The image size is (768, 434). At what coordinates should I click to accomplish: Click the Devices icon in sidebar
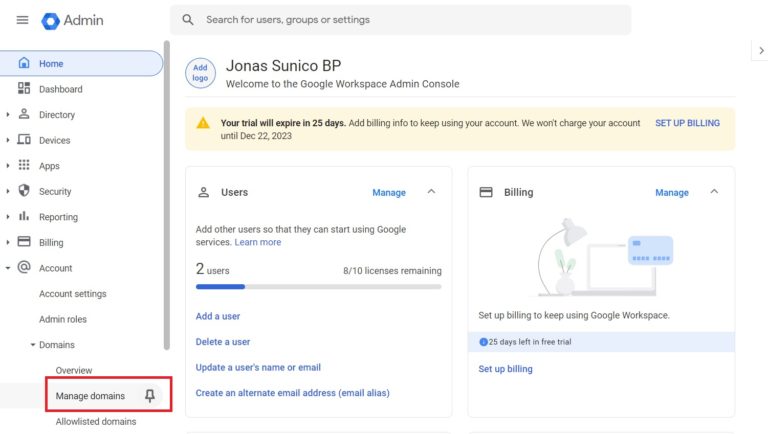click(24, 140)
